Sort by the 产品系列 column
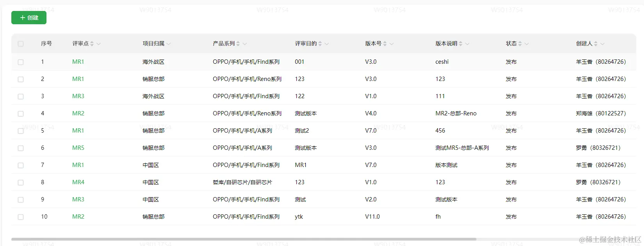The width and height of the screenshot is (644, 246). coord(238,44)
